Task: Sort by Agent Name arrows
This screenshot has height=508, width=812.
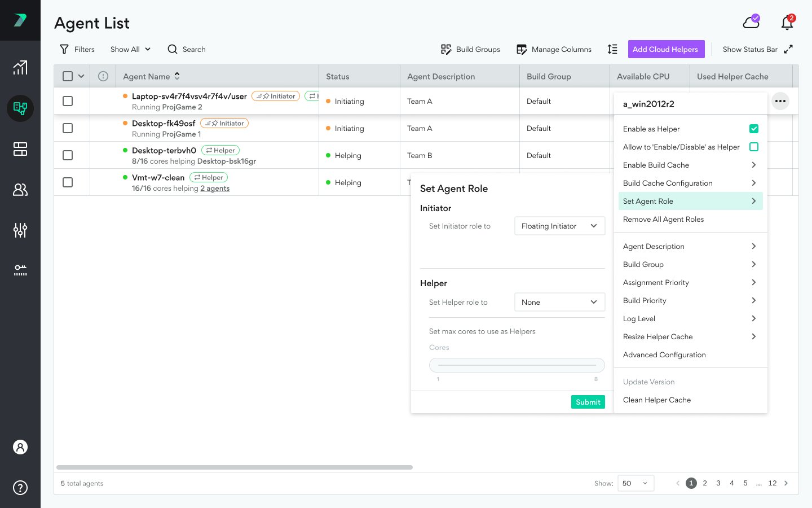Action: pyautogui.click(x=177, y=76)
